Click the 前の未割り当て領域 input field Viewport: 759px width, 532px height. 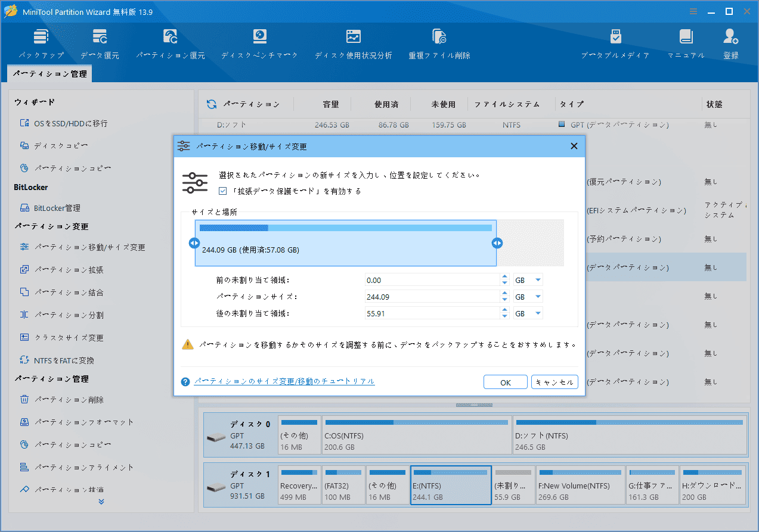pos(432,280)
